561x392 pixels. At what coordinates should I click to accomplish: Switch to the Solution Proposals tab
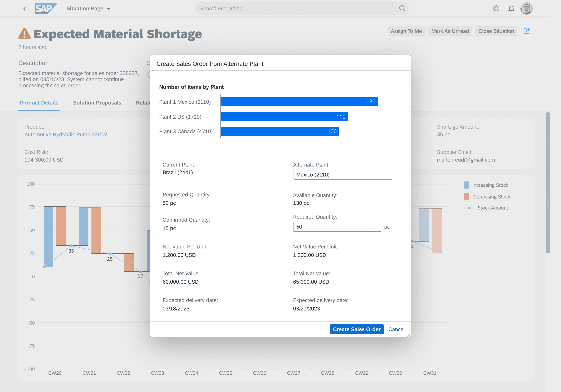[97, 103]
